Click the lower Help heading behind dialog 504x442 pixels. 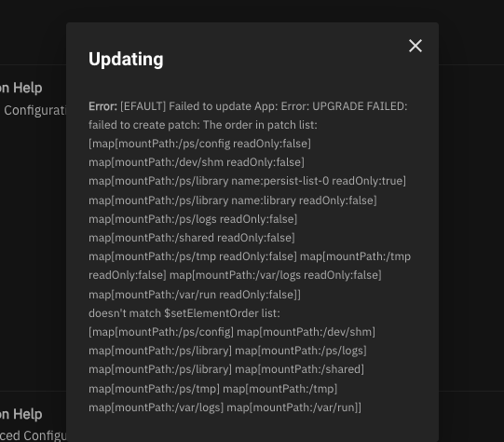pos(20,414)
